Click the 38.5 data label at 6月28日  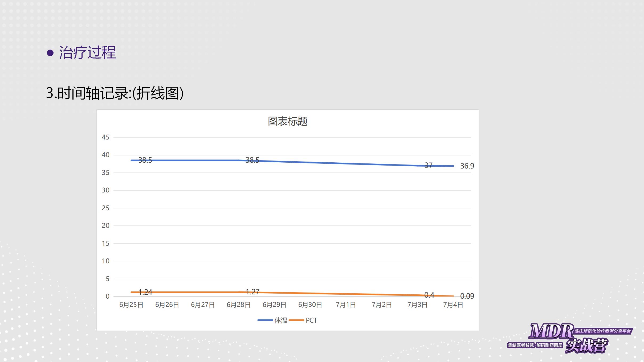pos(252,160)
